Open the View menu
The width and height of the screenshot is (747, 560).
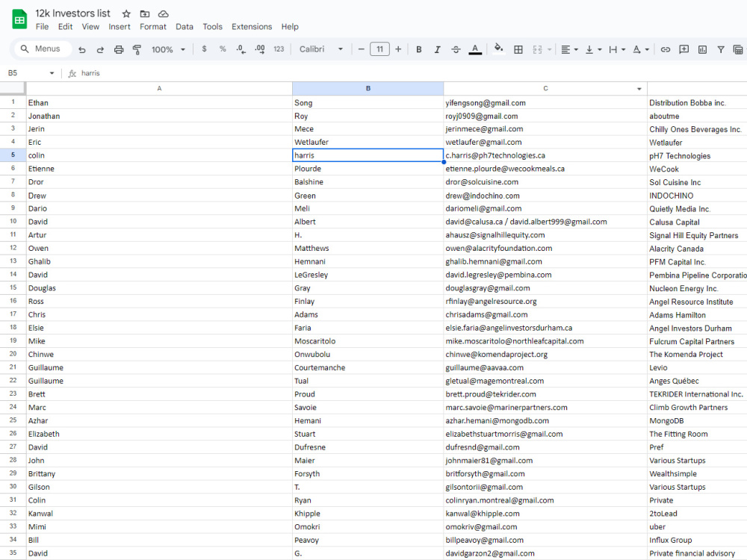coord(90,27)
